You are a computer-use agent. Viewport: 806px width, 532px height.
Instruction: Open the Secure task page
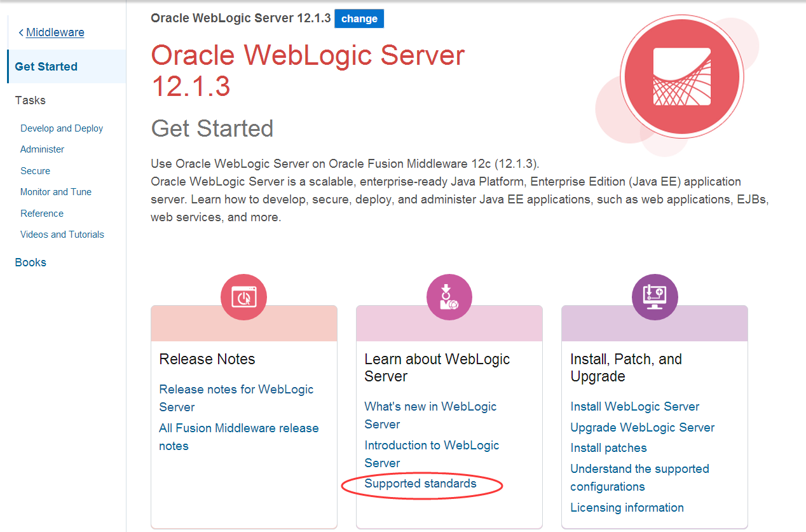[35, 171]
